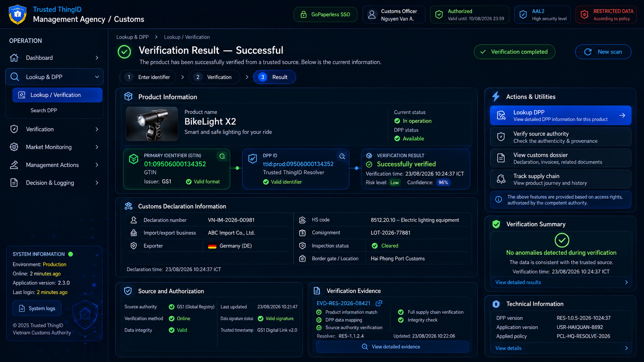Open external link icon beside EVD-RES-2026-08421

(379, 303)
